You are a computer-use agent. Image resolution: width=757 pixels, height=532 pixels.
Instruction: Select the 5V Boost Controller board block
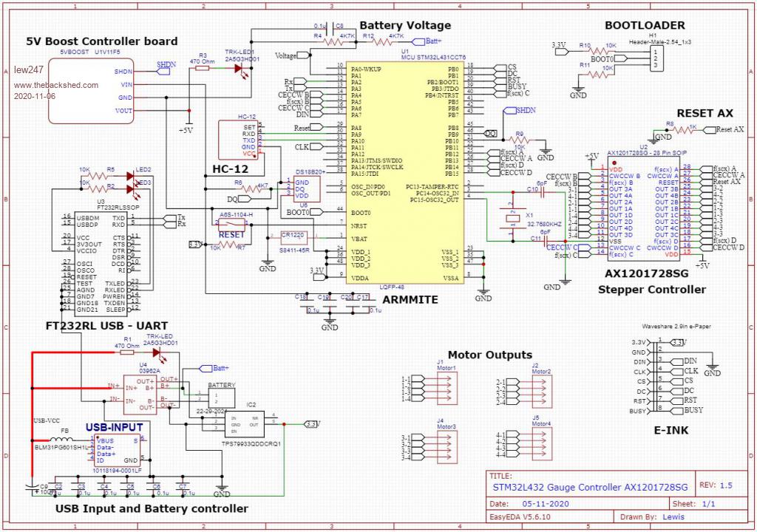(90, 90)
